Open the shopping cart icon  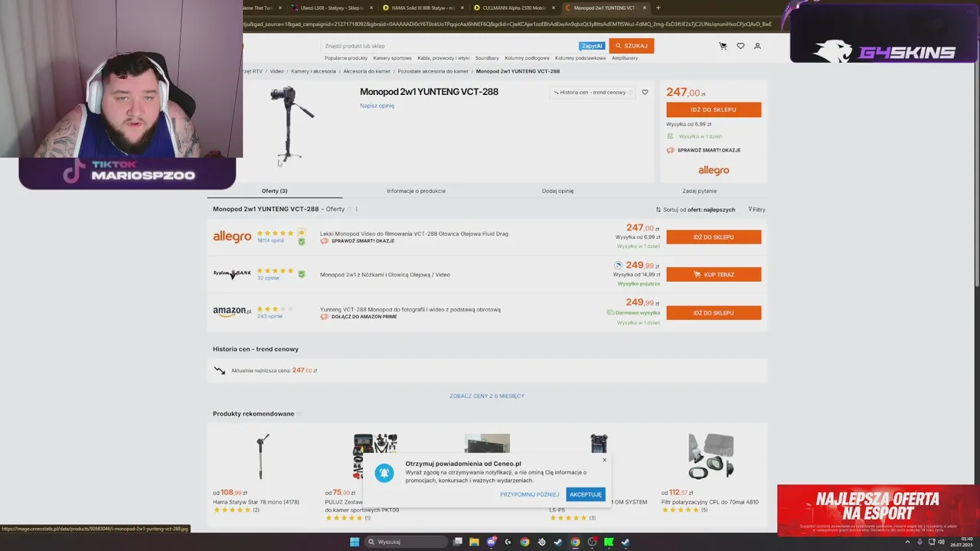click(723, 46)
